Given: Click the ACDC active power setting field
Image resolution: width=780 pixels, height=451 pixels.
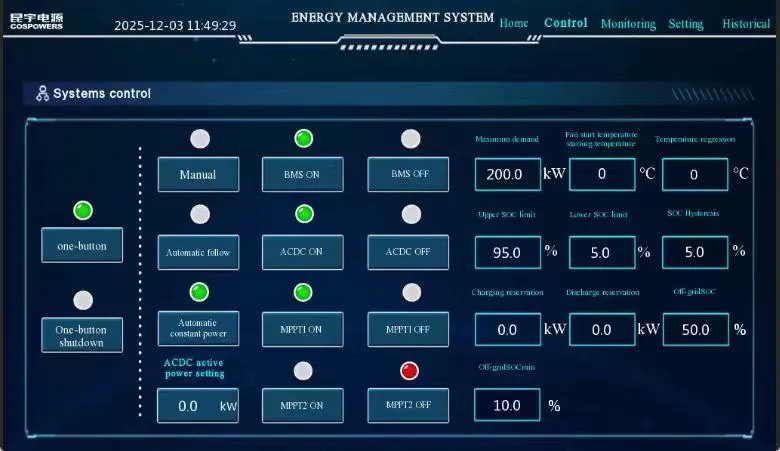Looking at the screenshot, I should click(x=198, y=406).
